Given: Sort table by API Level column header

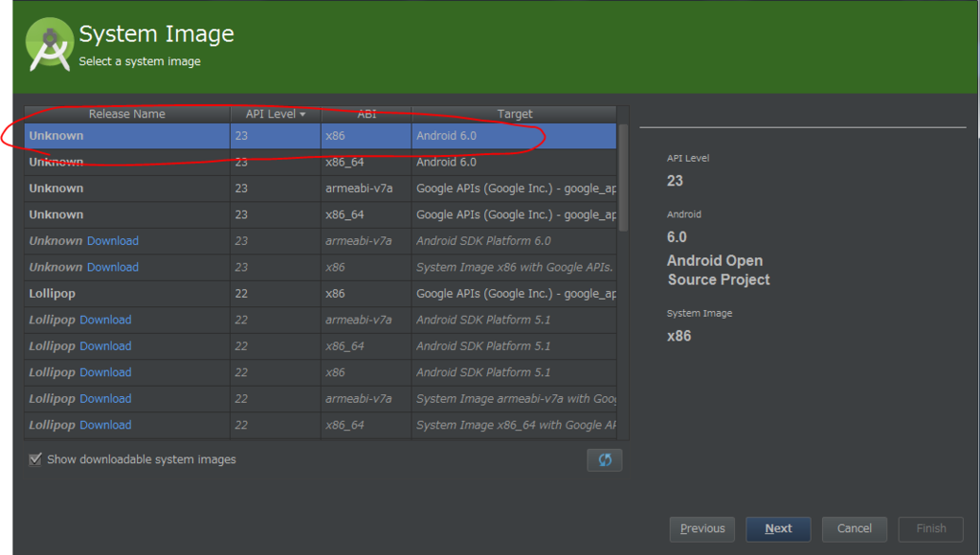Looking at the screenshot, I should coord(276,114).
